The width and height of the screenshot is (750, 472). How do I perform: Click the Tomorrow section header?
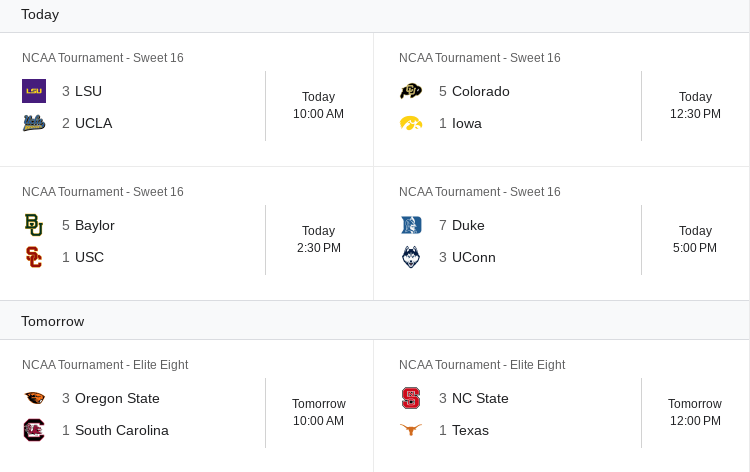pos(53,321)
